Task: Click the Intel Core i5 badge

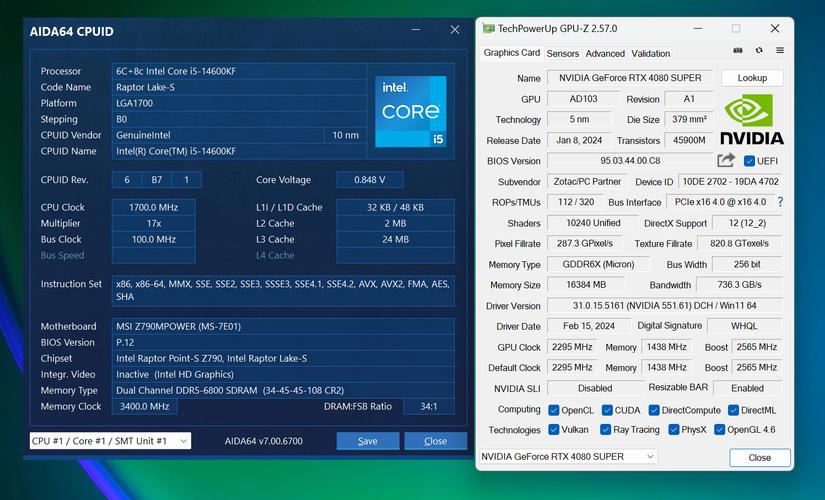Action: [x=410, y=111]
